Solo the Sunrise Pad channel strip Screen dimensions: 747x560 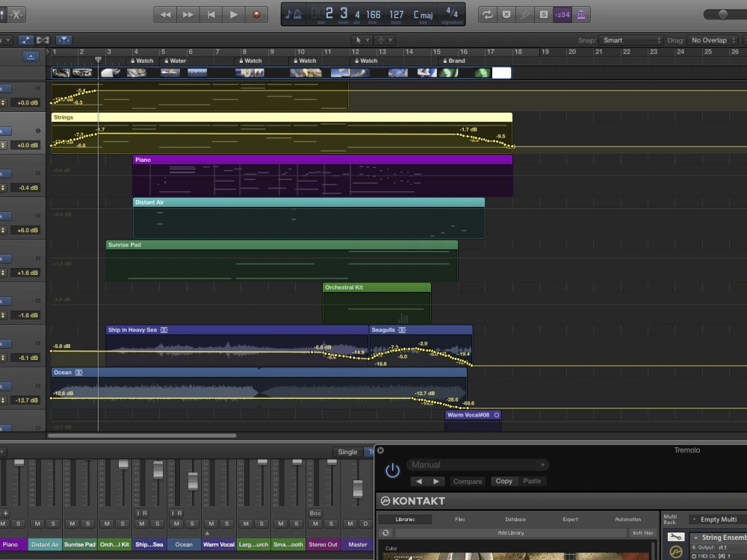87,524
